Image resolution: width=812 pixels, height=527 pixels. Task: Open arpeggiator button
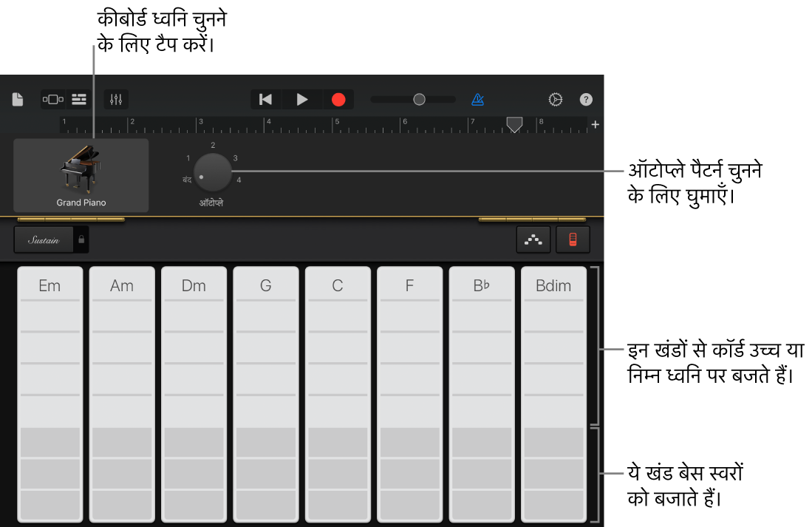pos(533,240)
